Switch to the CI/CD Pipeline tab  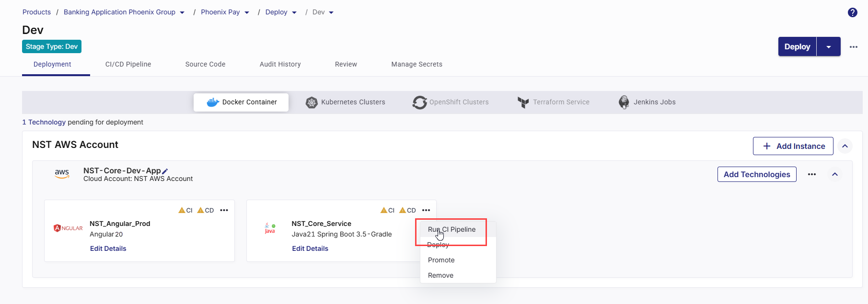point(128,64)
